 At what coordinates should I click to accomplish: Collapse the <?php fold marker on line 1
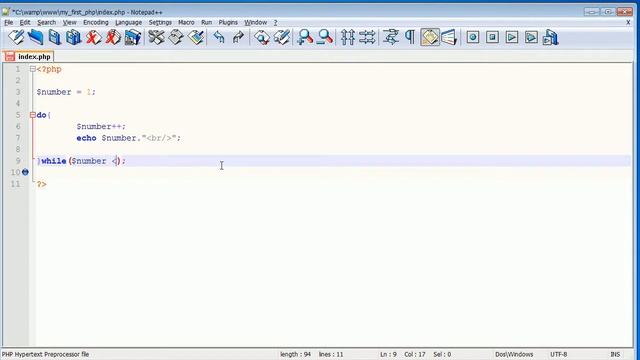[33, 69]
